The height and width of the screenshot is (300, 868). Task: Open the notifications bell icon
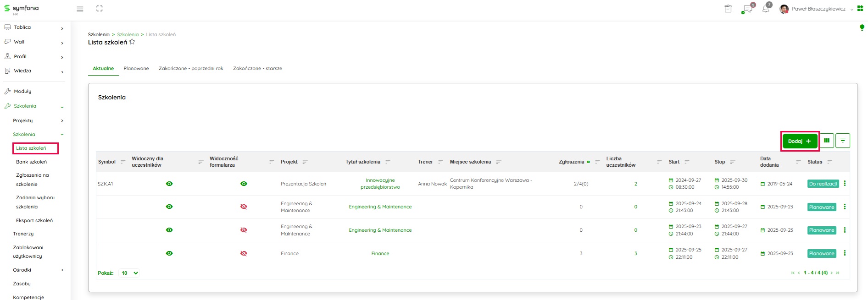765,9
